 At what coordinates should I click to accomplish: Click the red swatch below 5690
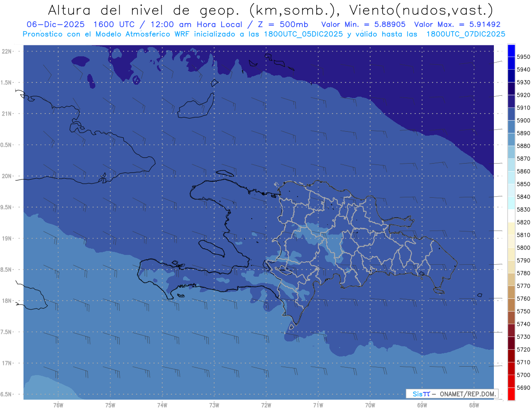pyautogui.click(x=511, y=394)
